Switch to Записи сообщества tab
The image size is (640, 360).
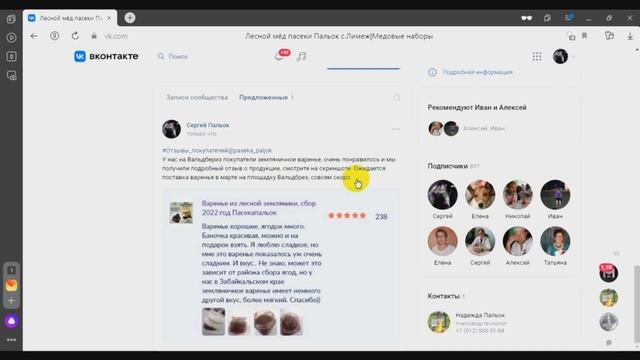tap(197, 98)
